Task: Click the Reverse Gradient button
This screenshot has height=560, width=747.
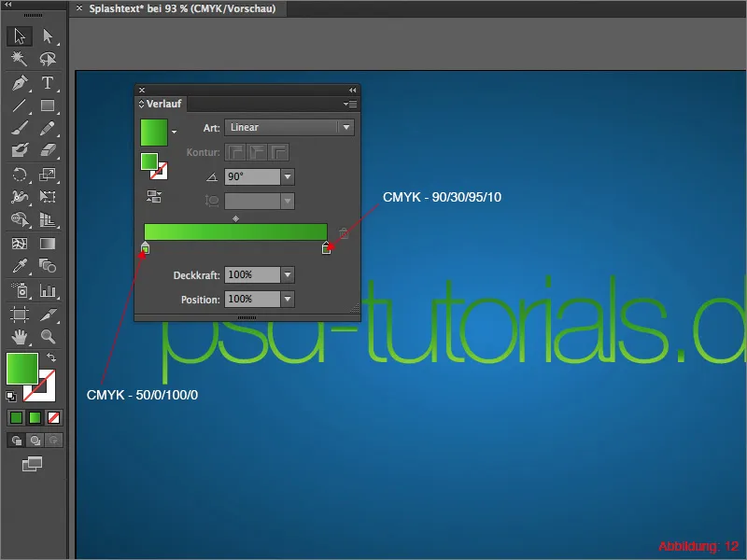Action: (154, 197)
